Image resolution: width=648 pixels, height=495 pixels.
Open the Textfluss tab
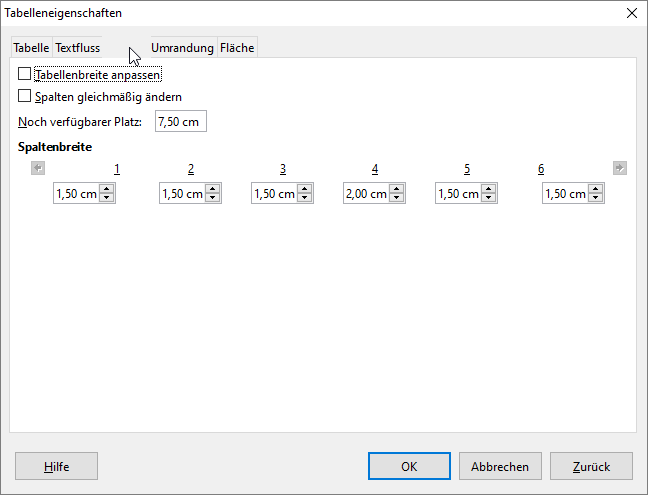(x=77, y=48)
